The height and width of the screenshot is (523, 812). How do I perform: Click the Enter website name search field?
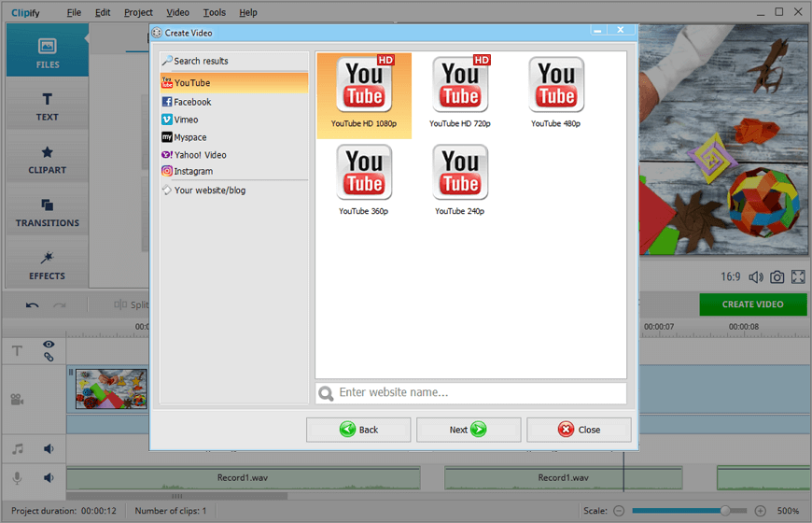pyautogui.click(x=470, y=393)
